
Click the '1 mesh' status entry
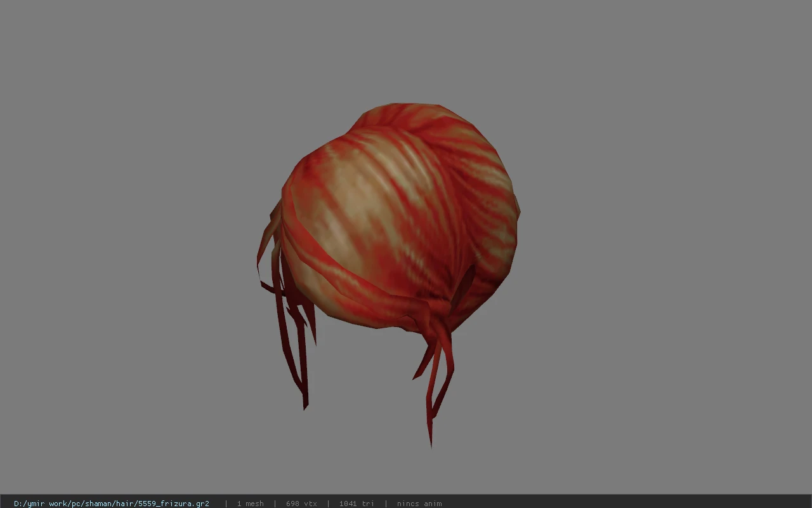pyautogui.click(x=250, y=504)
